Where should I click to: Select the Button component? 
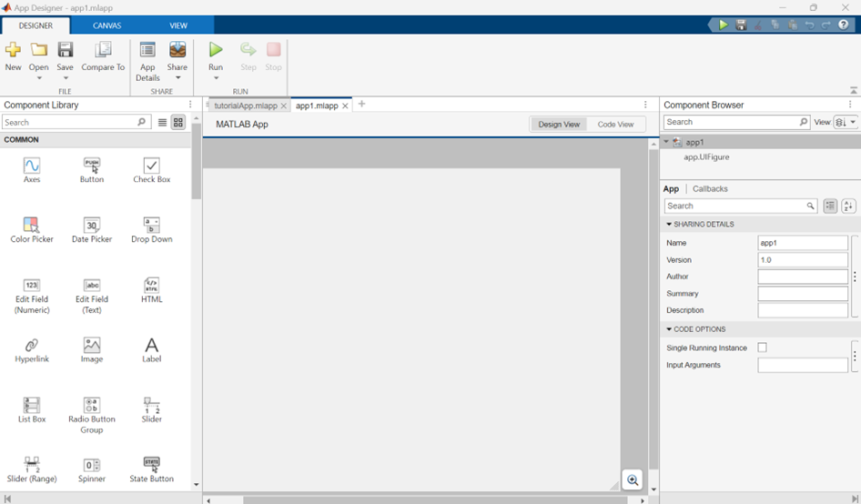pyautogui.click(x=92, y=170)
